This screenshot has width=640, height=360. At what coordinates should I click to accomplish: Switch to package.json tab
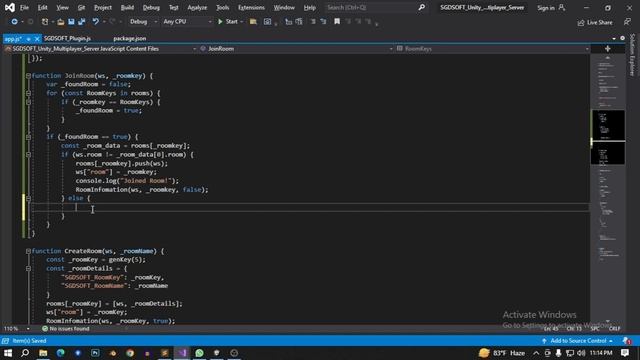coord(129,38)
